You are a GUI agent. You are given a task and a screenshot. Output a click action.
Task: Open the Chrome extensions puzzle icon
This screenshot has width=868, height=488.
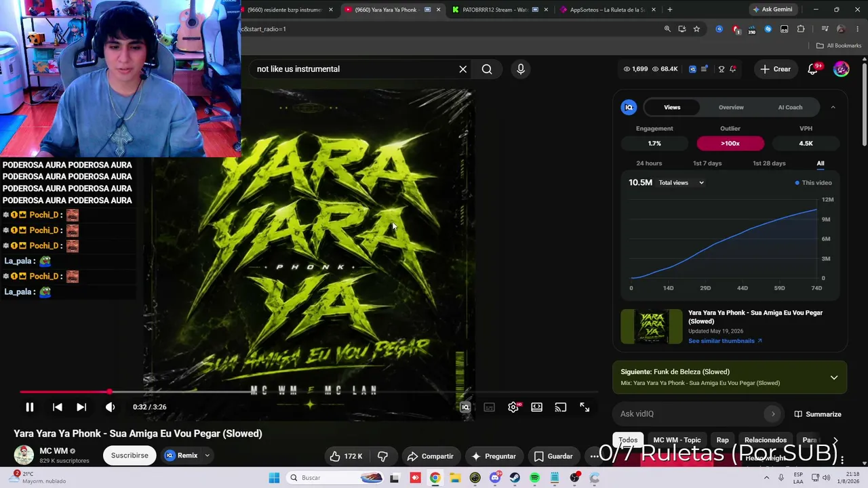(801, 29)
